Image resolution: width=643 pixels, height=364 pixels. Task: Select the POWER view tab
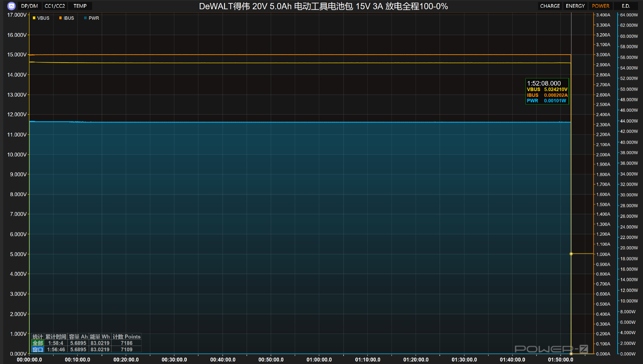pyautogui.click(x=600, y=6)
